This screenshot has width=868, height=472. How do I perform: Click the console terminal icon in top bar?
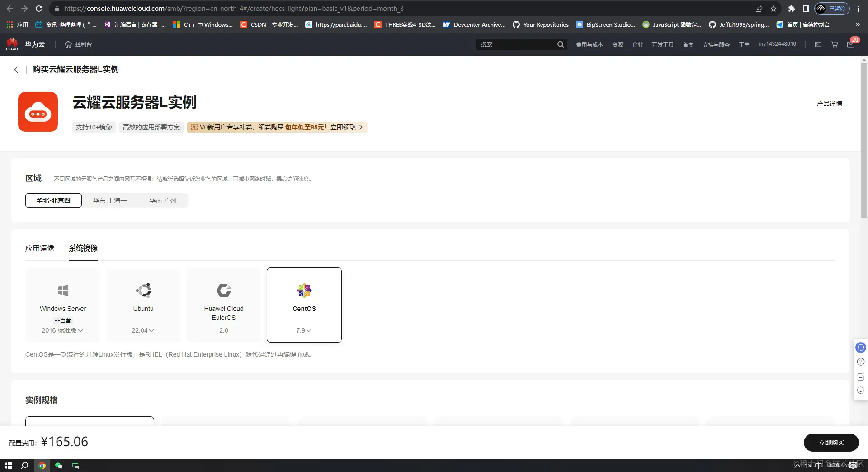818,44
